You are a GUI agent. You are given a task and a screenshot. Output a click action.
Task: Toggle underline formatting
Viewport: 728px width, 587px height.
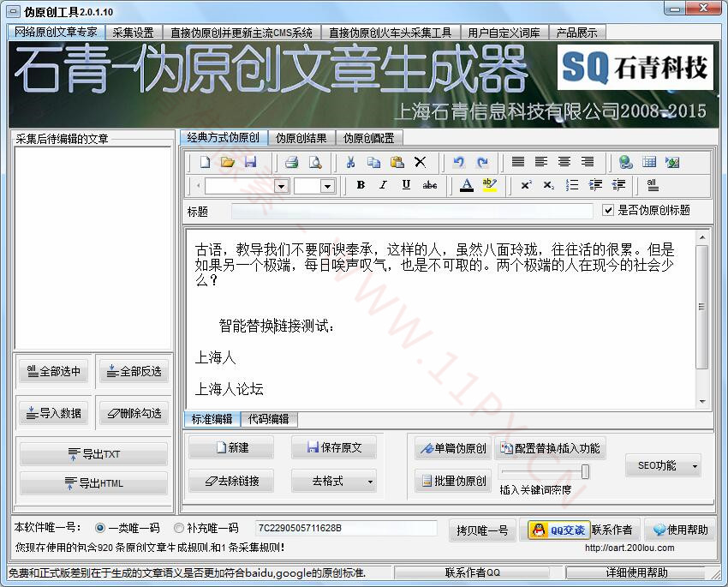coord(406,185)
